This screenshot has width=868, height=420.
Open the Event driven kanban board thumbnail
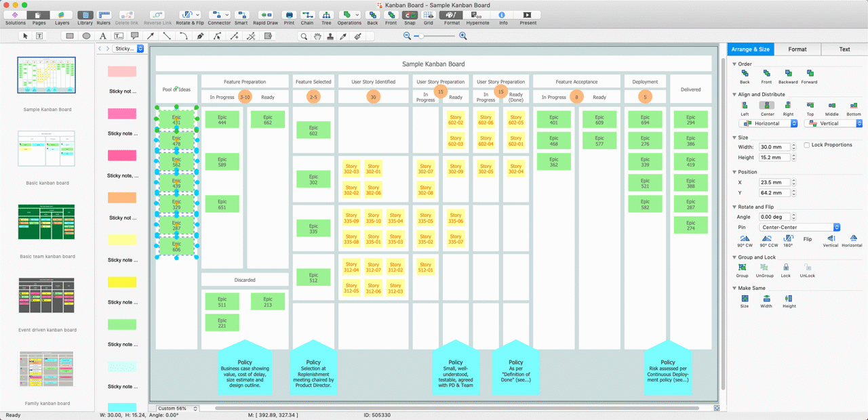coord(47,295)
